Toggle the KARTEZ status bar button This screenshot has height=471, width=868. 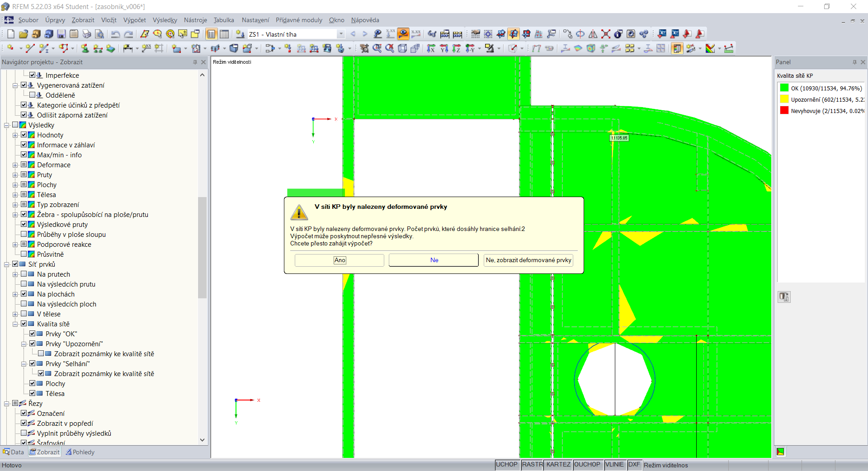[558, 465]
